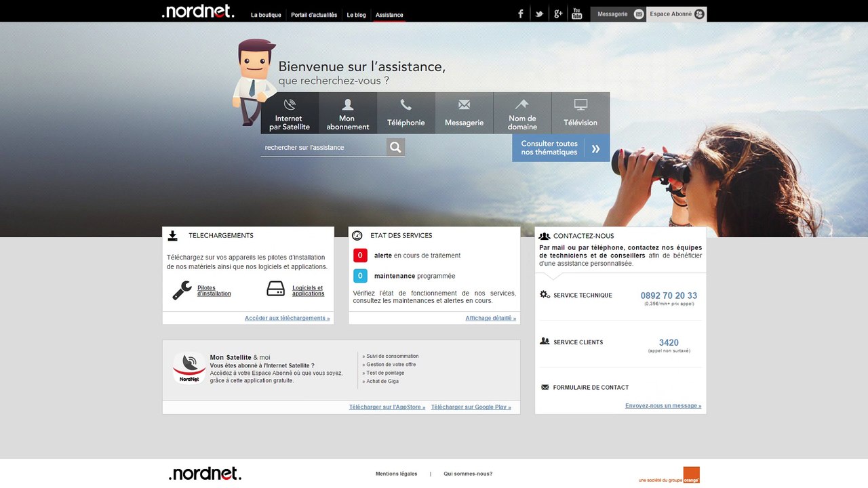Viewport: 868px width, 488px height.
Task: Click the 3420 customer service number
Action: pos(669,343)
